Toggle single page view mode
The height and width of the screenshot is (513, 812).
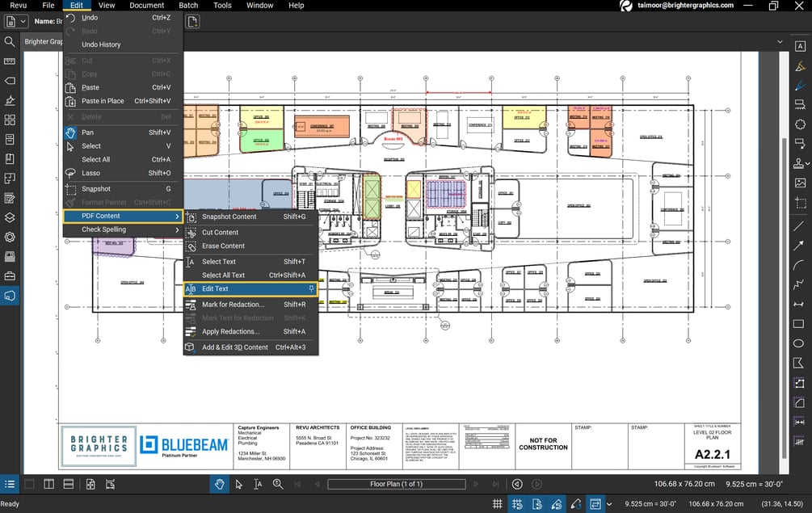click(28, 485)
